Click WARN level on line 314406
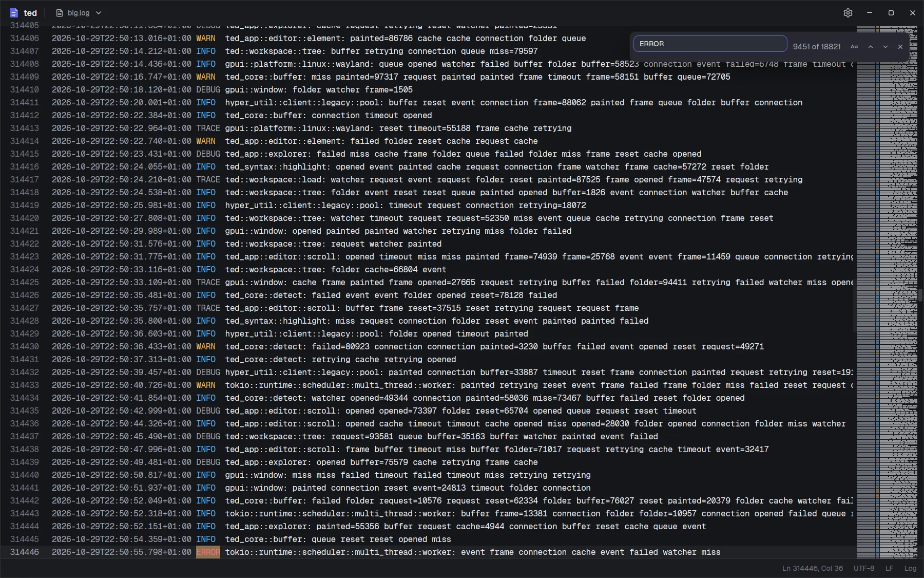Image resolution: width=924 pixels, height=578 pixels. point(206,39)
